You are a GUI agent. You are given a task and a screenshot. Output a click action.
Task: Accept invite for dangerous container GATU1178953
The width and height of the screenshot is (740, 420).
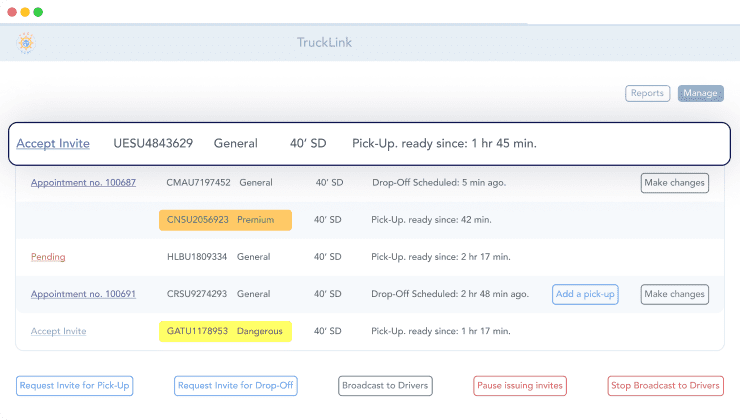point(58,331)
